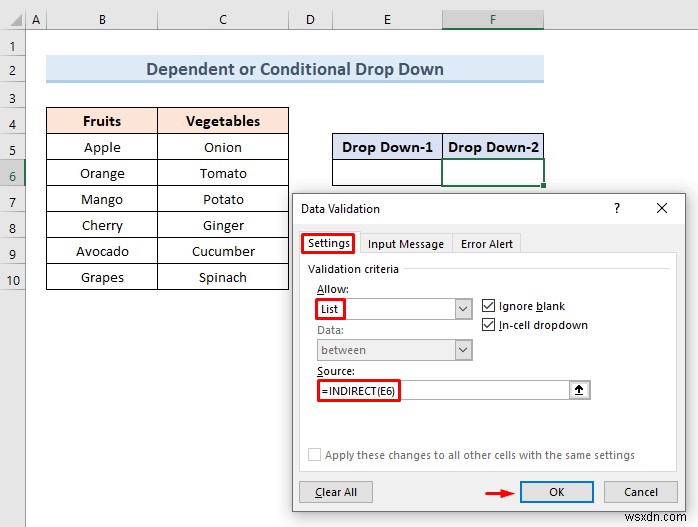The height and width of the screenshot is (527, 698).
Task: Check Apply these changes to all other cells
Action: pyautogui.click(x=314, y=455)
